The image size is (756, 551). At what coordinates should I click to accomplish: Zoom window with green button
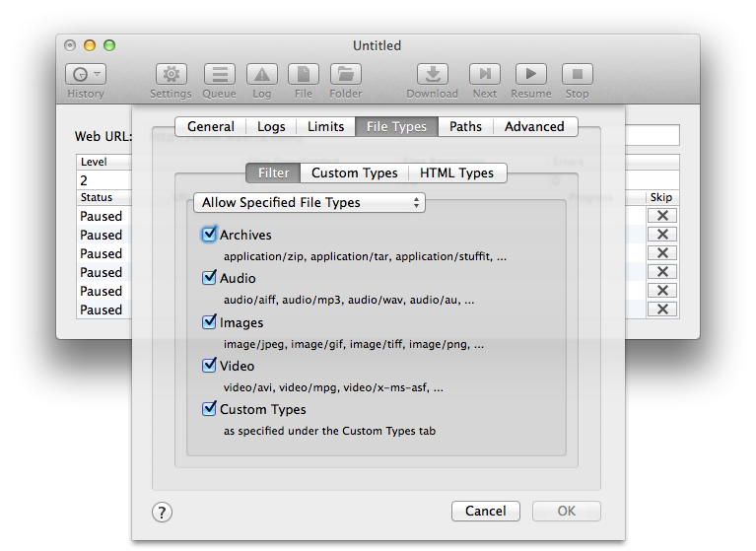[x=109, y=45]
